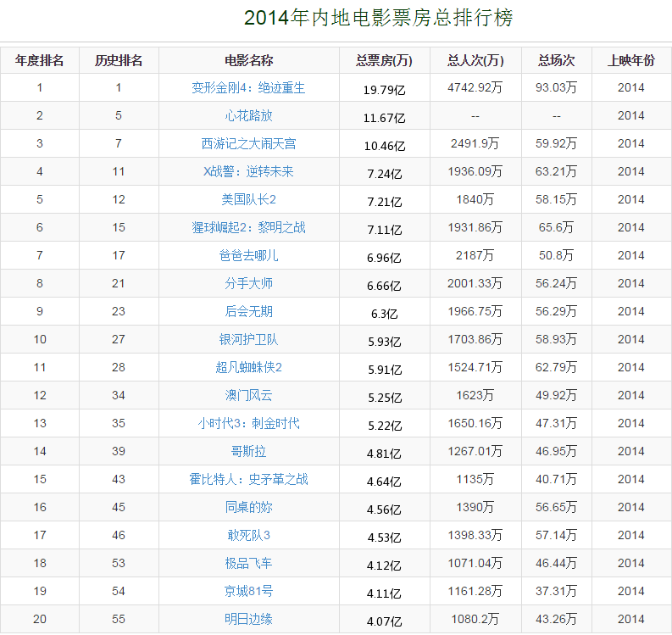Open the X战警：逆转未来 movie link

click(x=248, y=171)
